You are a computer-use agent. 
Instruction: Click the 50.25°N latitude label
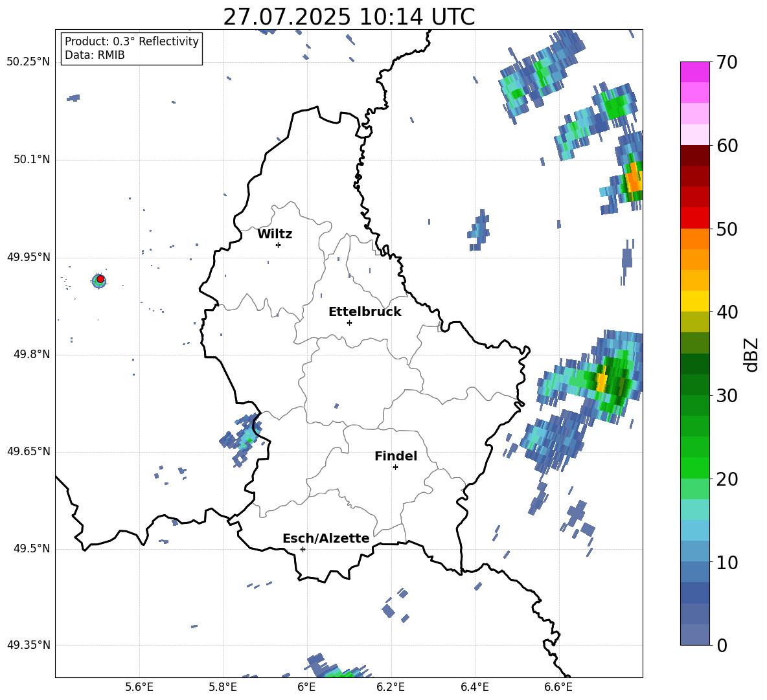29,62
